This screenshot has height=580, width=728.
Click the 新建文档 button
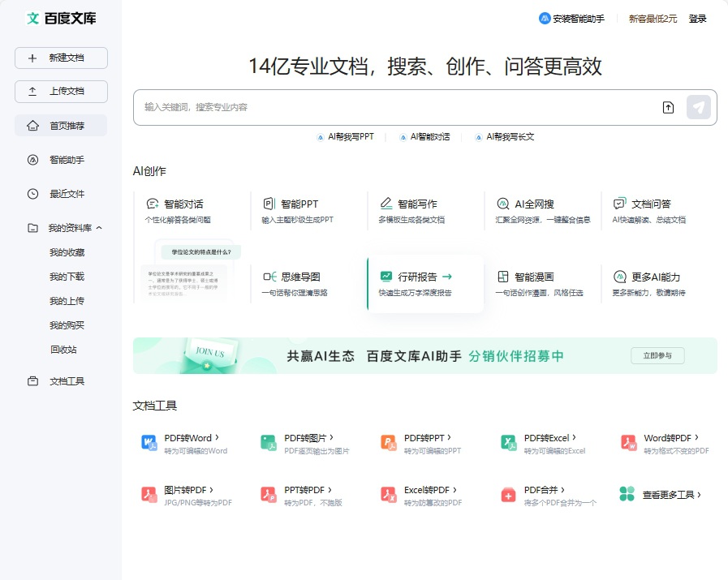click(x=61, y=58)
